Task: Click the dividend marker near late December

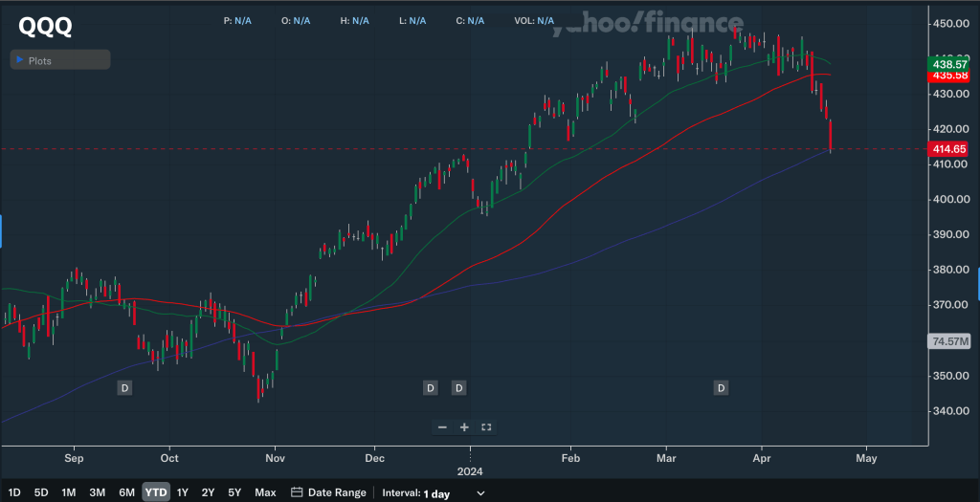Action: [x=458, y=387]
